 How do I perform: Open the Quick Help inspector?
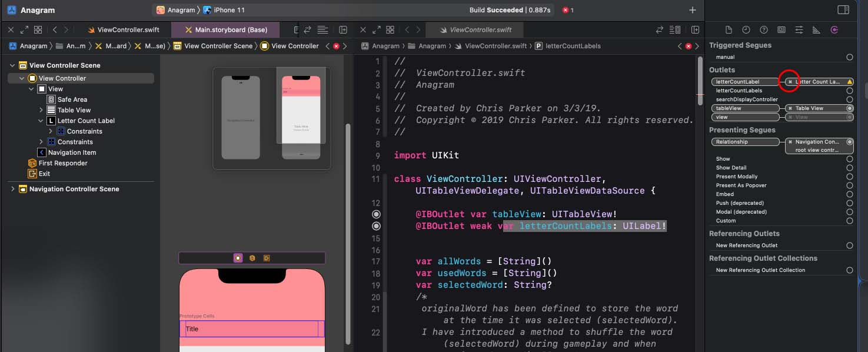[764, 29]
